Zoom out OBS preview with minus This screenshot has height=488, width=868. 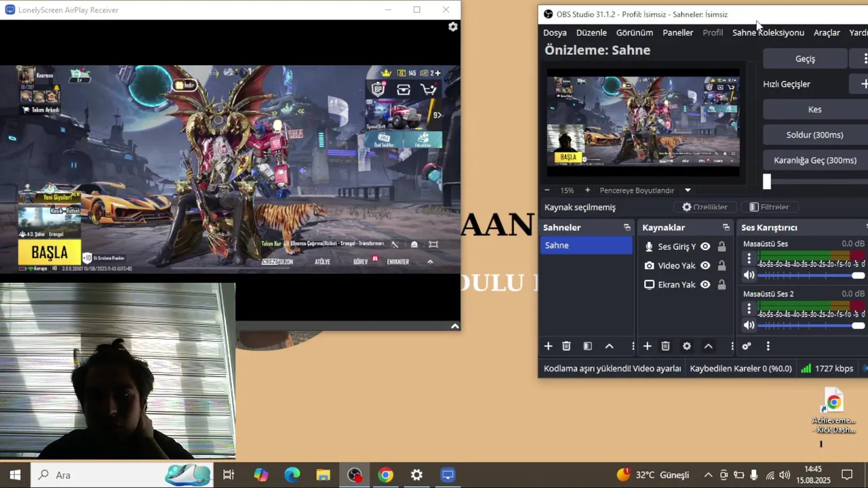tap(547, 190)
